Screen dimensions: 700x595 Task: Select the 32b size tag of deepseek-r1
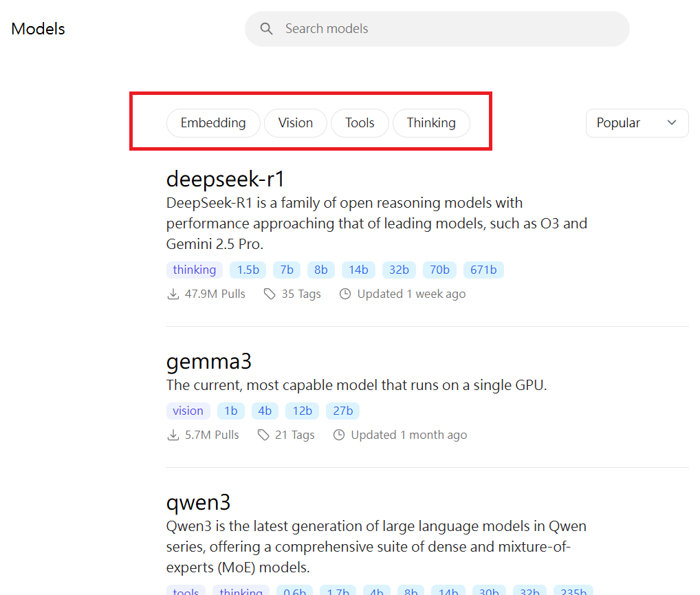pos(399,270)
